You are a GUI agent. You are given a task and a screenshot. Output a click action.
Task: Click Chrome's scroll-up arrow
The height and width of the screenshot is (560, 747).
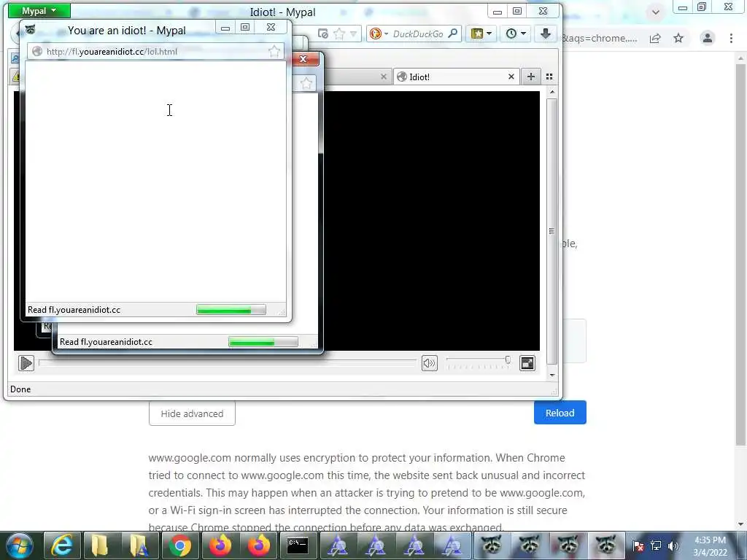tap(740, 58)
